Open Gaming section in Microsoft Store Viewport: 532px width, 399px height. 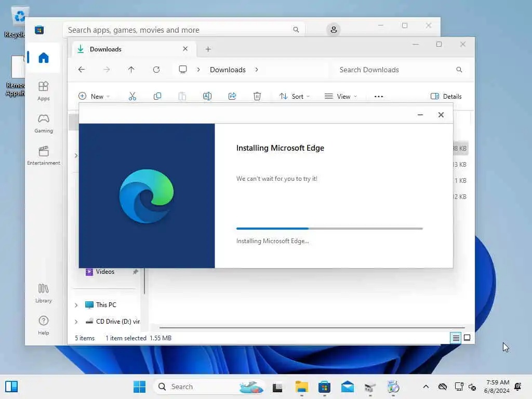(44, 124)
